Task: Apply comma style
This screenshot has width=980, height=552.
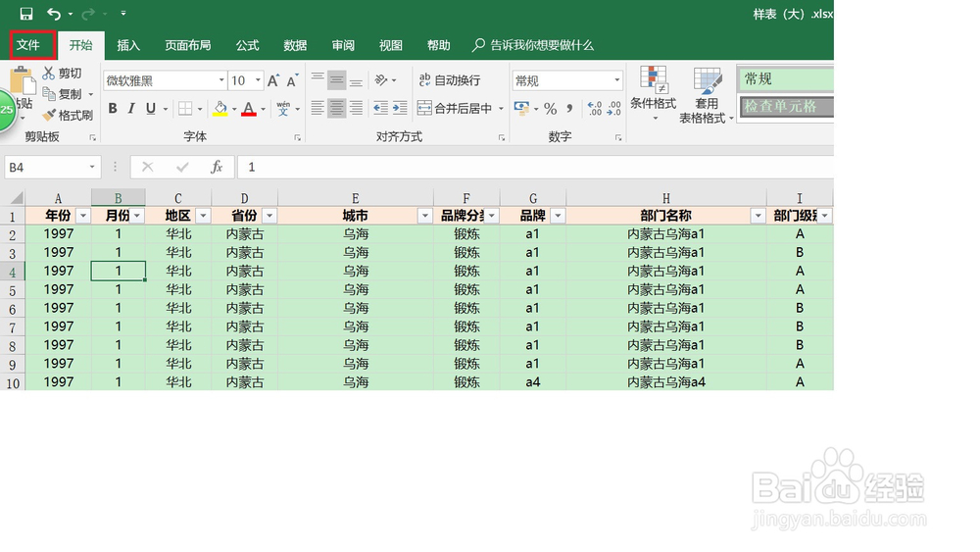Action: (x=569, y=108)
